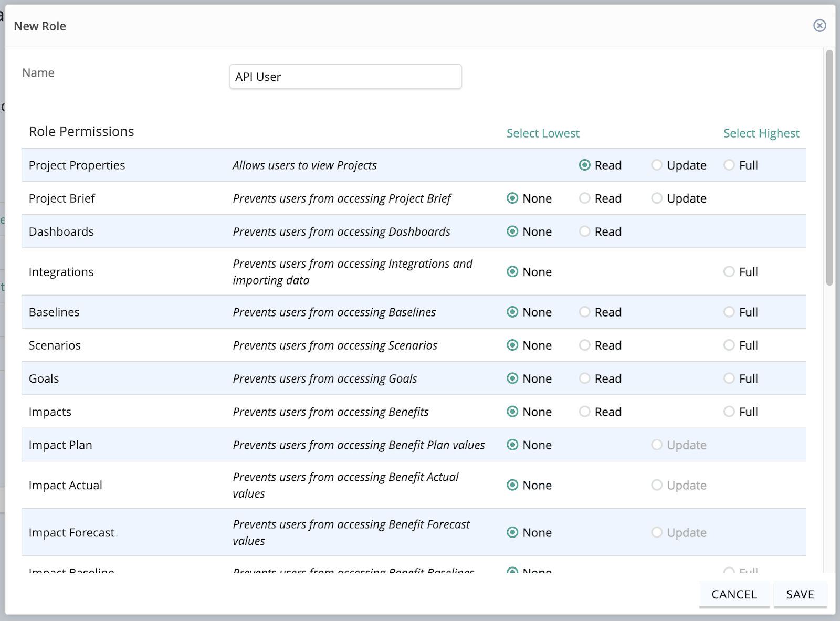Grant Full access on Goals

[x=729, y=378]
